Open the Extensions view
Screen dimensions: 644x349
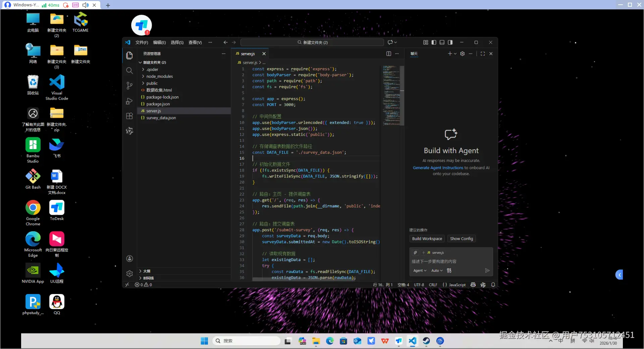[129, 116]
